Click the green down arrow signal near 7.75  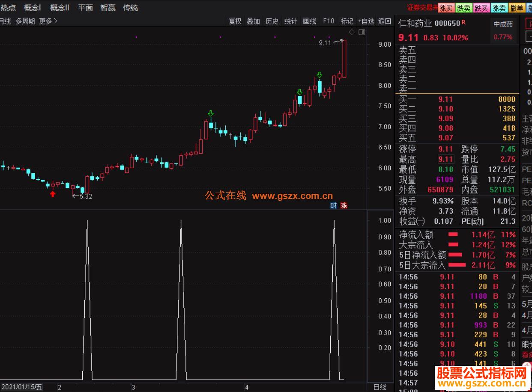coord(299,92)
